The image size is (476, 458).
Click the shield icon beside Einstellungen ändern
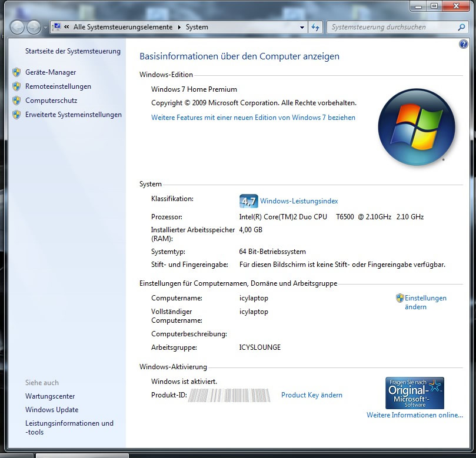pos(400,298)
